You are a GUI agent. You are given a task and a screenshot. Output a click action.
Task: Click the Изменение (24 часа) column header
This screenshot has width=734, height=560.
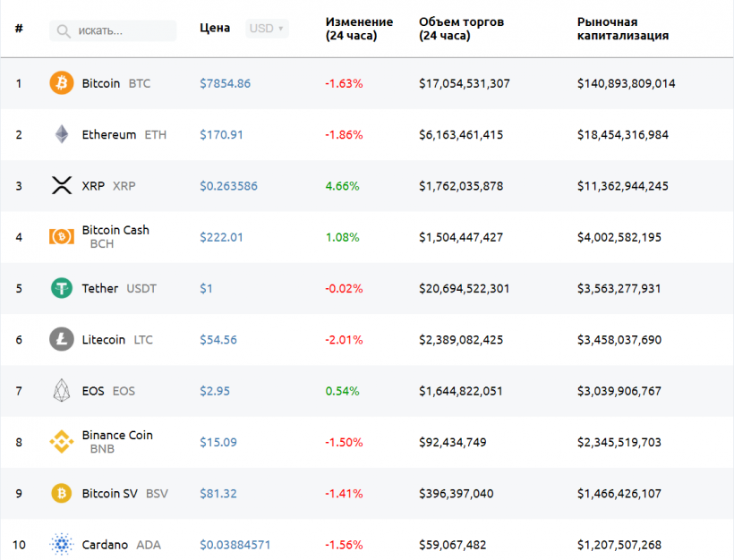click(x=356, y=28)
